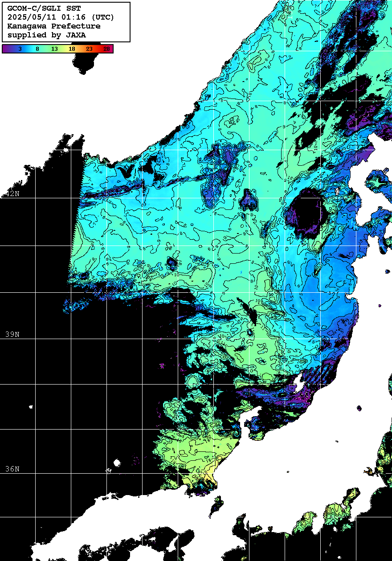Click the "Kanagawa Prefecture" label
392x561 pixels.
(54, 26)
